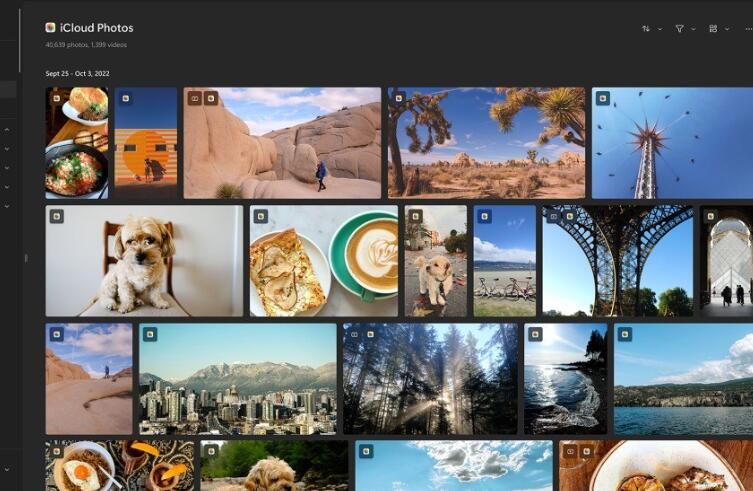
Task: Click the first badge on the rock formation photo
Action: [194, 98]
